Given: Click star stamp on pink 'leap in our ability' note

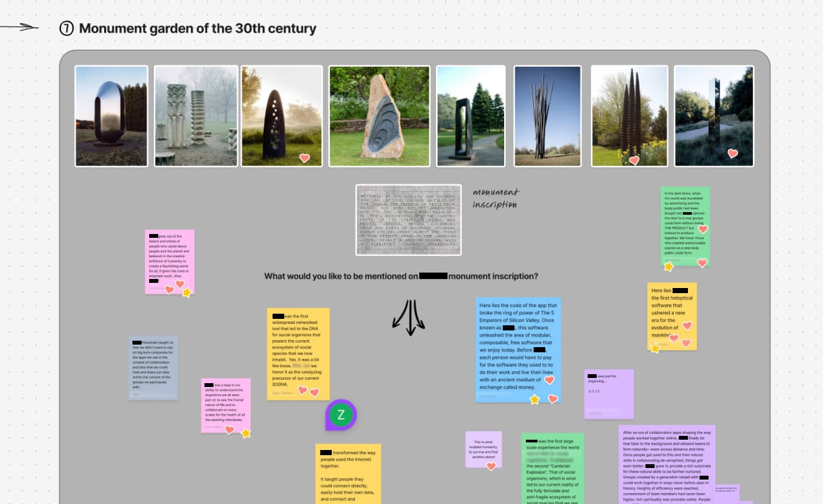Looking at the screenshot, I should [x=246, y=433].
